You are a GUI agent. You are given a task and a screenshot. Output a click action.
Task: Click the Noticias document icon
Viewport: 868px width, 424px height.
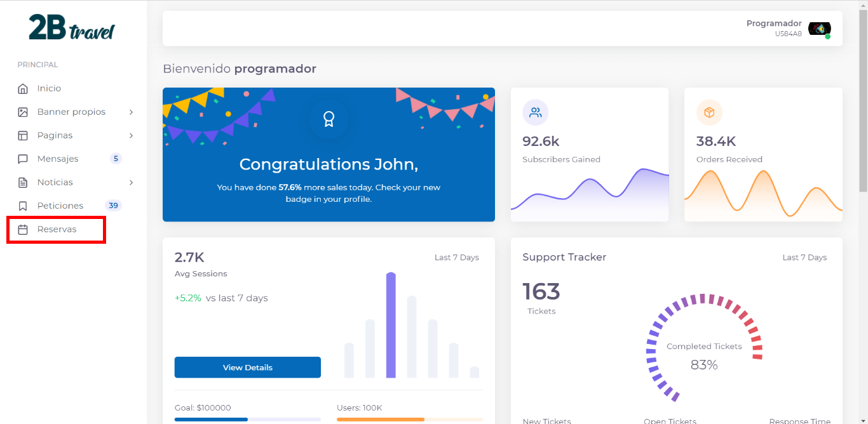(23, 182)
